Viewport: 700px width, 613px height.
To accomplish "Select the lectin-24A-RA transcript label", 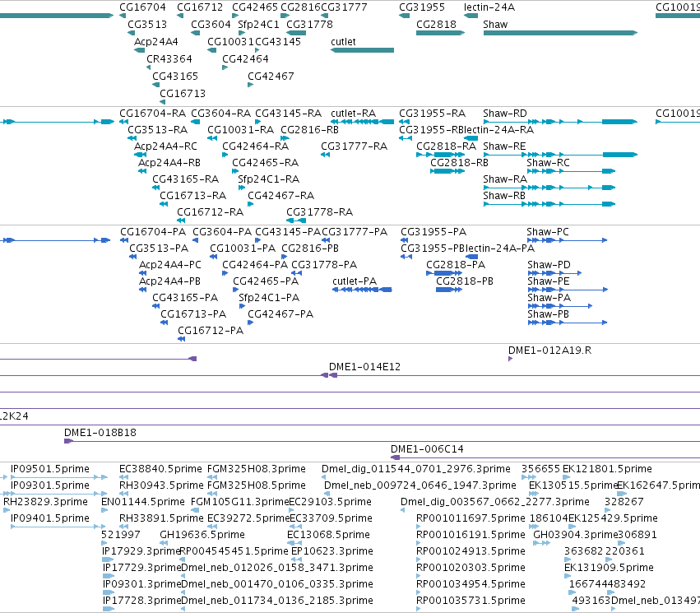I will click(x=498, y=130).
